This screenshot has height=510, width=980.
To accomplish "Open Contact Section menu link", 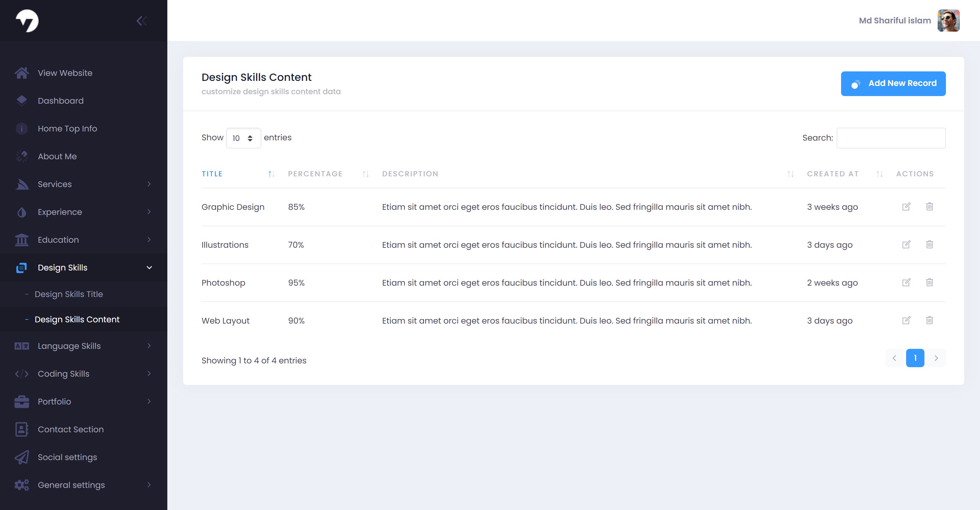I will 84,429.
